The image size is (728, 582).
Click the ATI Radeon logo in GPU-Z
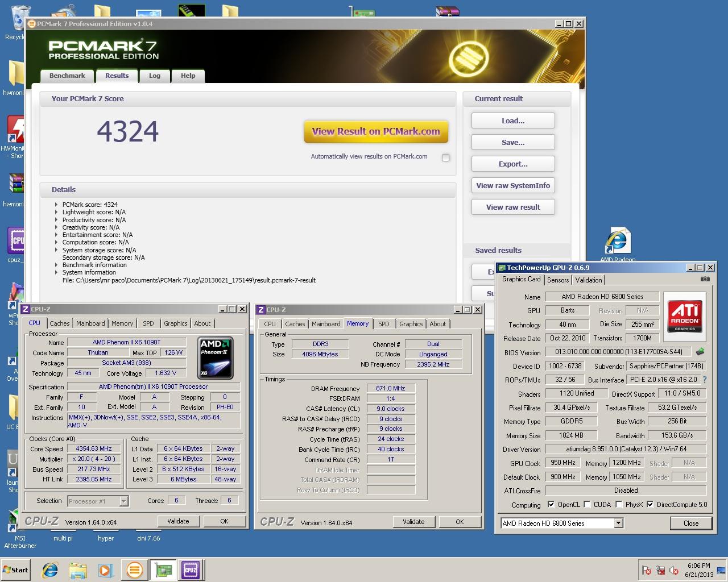click(x=685, y=316)
